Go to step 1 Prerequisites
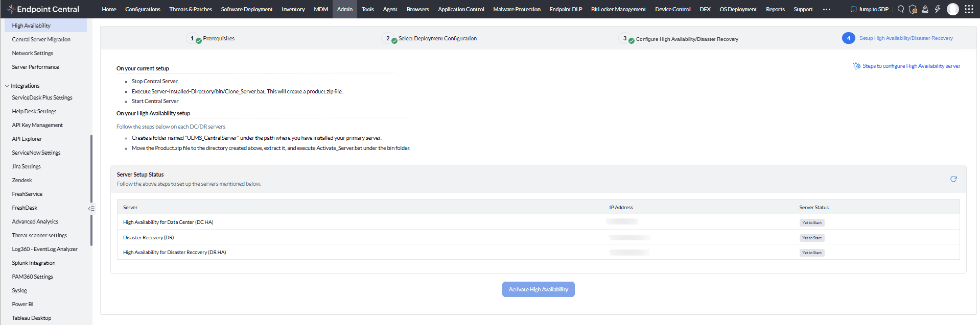This screenshot has width=980, height=325. [212, 38]
